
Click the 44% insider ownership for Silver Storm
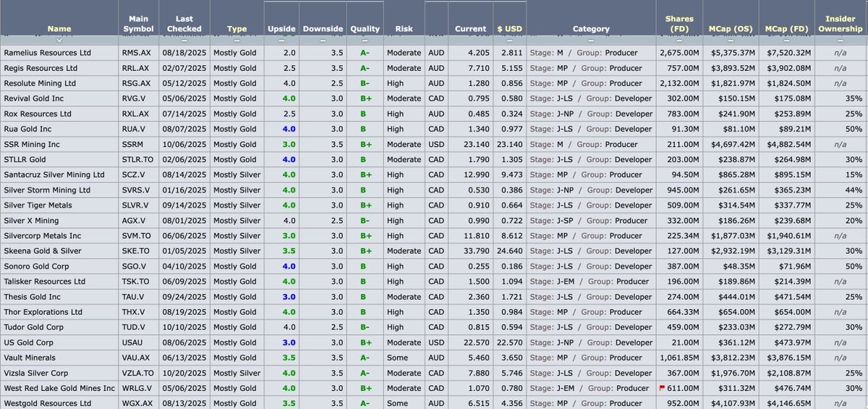point(854,190)
